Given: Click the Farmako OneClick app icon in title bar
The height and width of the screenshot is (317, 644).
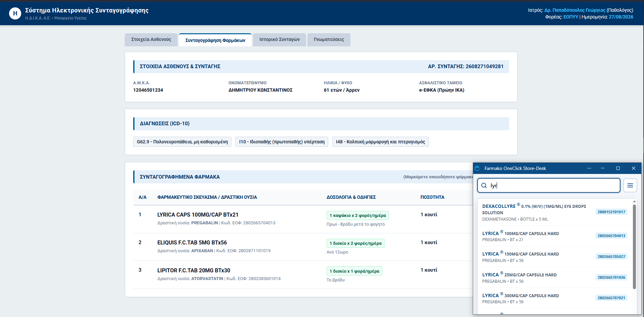Looking at the screenshot, I should (477, 168).
